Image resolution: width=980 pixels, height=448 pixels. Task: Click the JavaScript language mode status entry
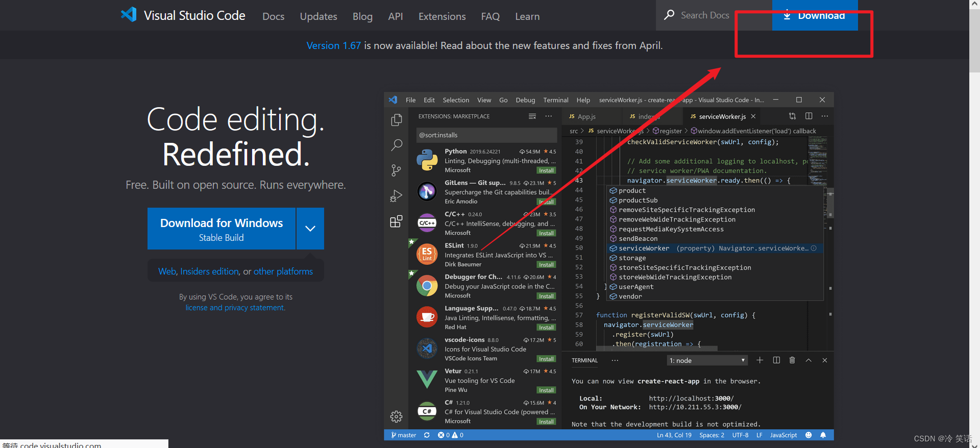pos(783,435)
